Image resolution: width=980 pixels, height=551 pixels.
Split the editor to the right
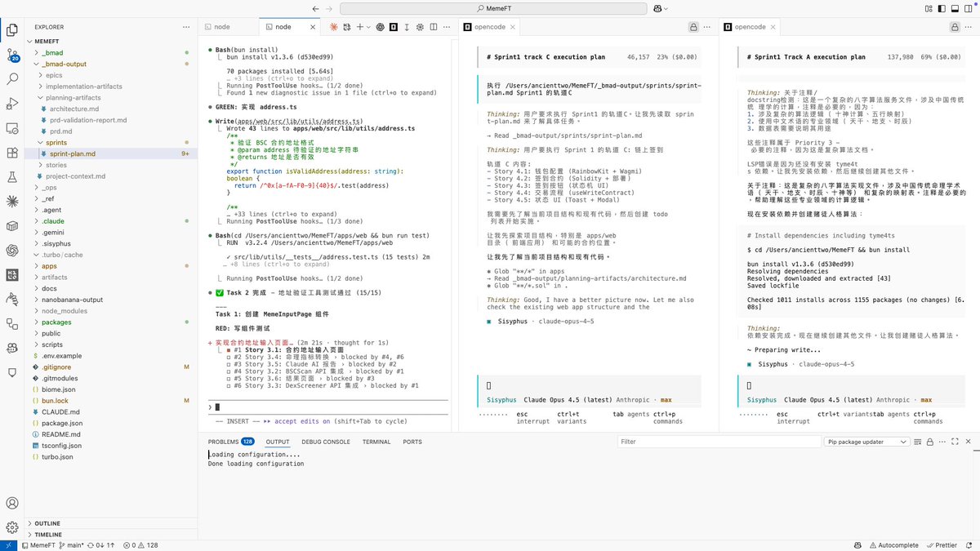(434, 27)
